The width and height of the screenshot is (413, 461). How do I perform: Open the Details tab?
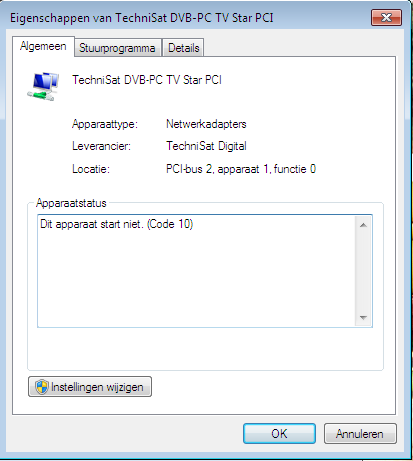(183, 48)
